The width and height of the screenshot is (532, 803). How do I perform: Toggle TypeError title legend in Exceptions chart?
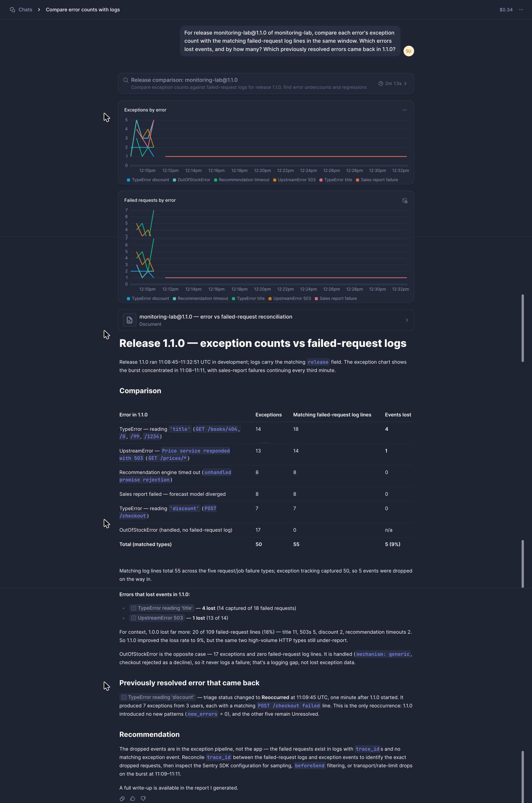pos(336,180)
